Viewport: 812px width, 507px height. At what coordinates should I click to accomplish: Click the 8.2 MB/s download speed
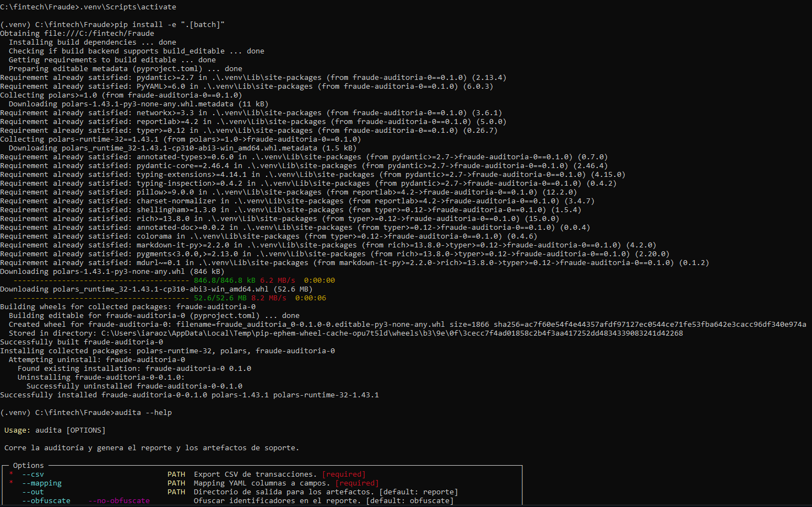(269, 298)
